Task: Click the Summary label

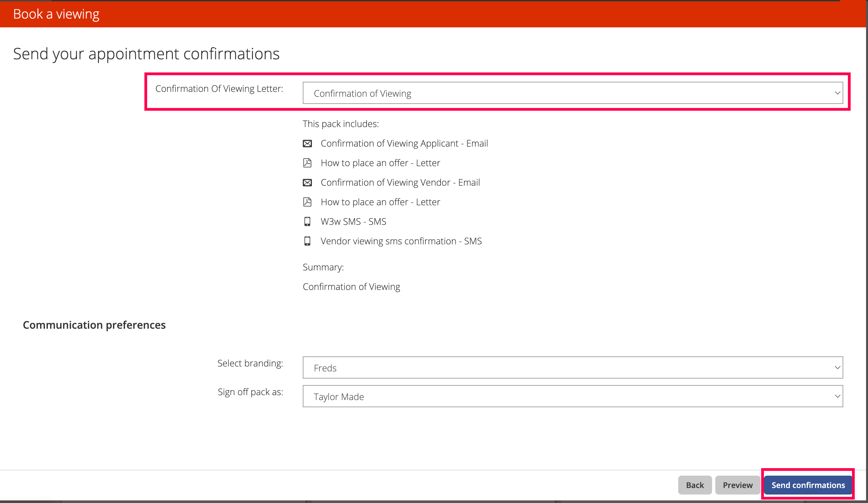Action: [x=323, y=267]
